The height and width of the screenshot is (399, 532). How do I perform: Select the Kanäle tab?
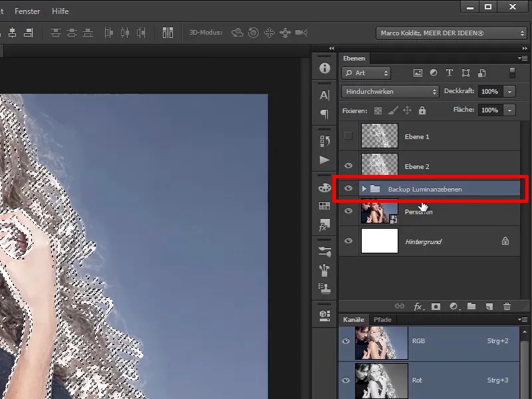click(x=353, y=320)
